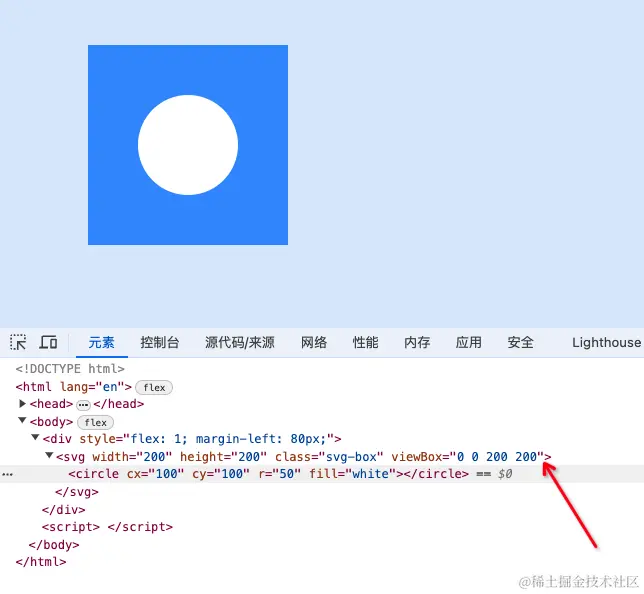Open the 应用 tab
Viewport: 644px width, 594px height.
click(x=469, y=342)
